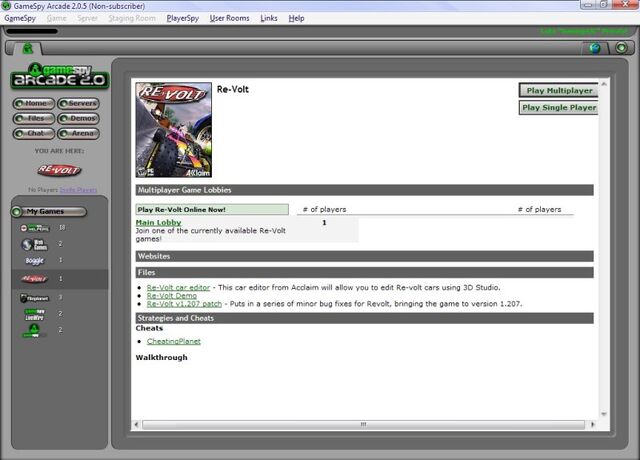Open the Servers section
This screenshot has height=460, width=640.
[78, 103]
